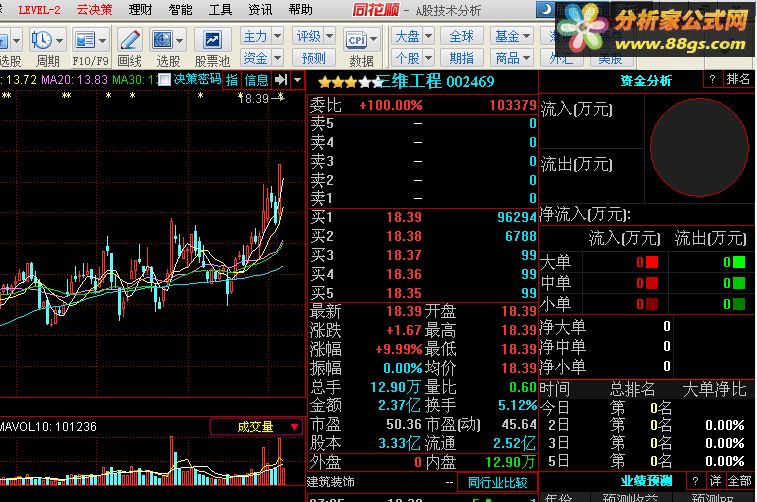Click the 大单 red inflow swatch

pos(652,262)
